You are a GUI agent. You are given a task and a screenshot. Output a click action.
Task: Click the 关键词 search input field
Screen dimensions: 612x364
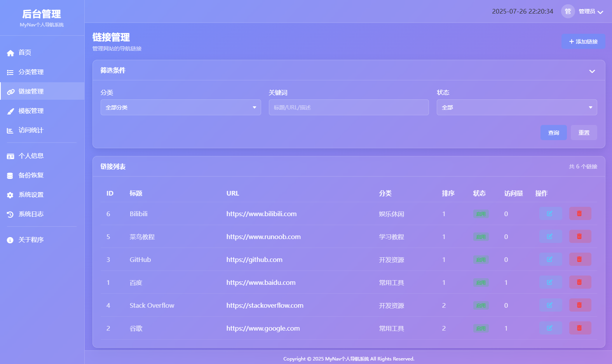pyautogui.click(x=349, y=107)
